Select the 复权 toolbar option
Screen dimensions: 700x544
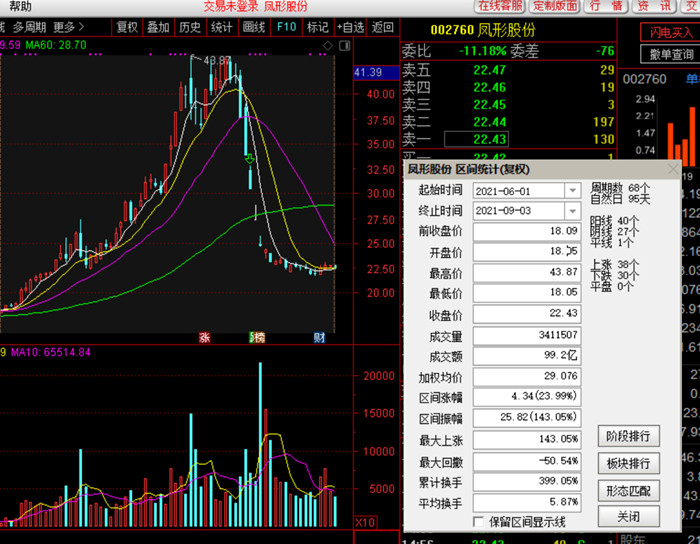tap(127, 27)
